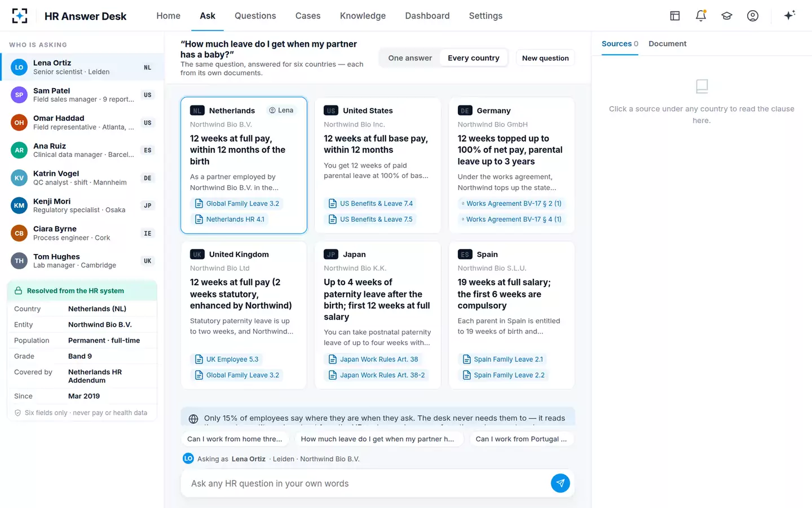Click the HR Answer Desk logo icon
Viewport: 812px width, 508px height.
click(x=20, y=16)
